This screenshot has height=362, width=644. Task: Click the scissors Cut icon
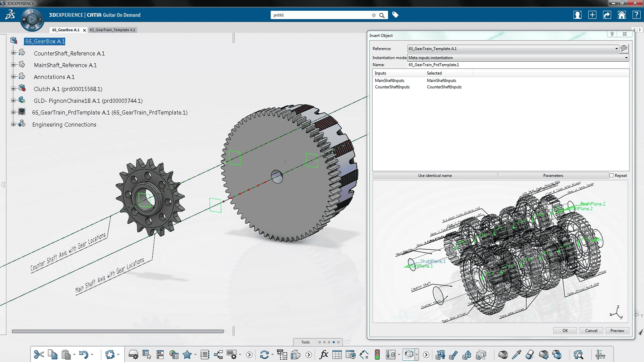point(39,355)
